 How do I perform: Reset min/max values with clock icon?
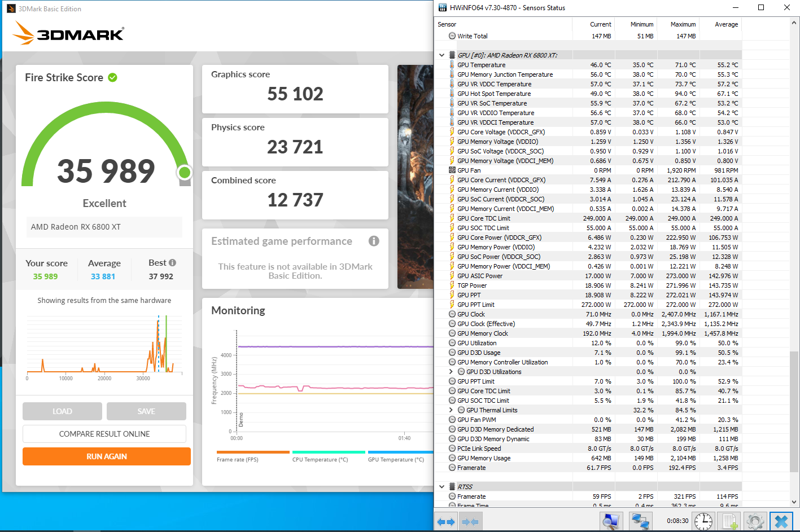(703, 521)
